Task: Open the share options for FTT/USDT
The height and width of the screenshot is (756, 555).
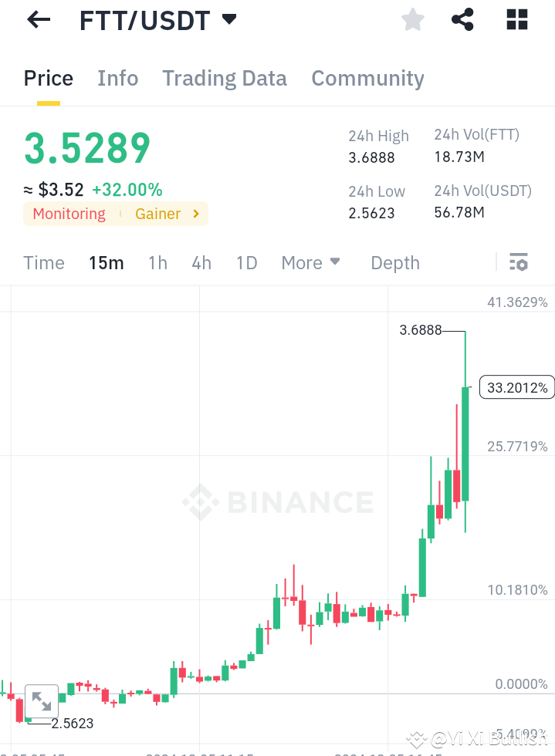Action: tap(462, 19)
